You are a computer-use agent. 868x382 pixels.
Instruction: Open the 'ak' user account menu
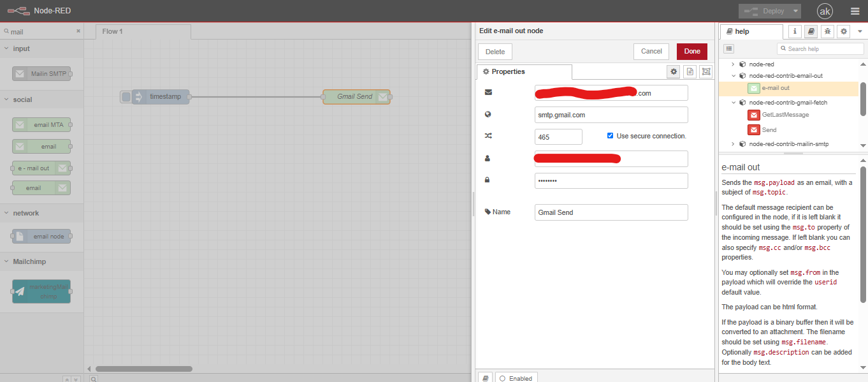click(825, 11)
